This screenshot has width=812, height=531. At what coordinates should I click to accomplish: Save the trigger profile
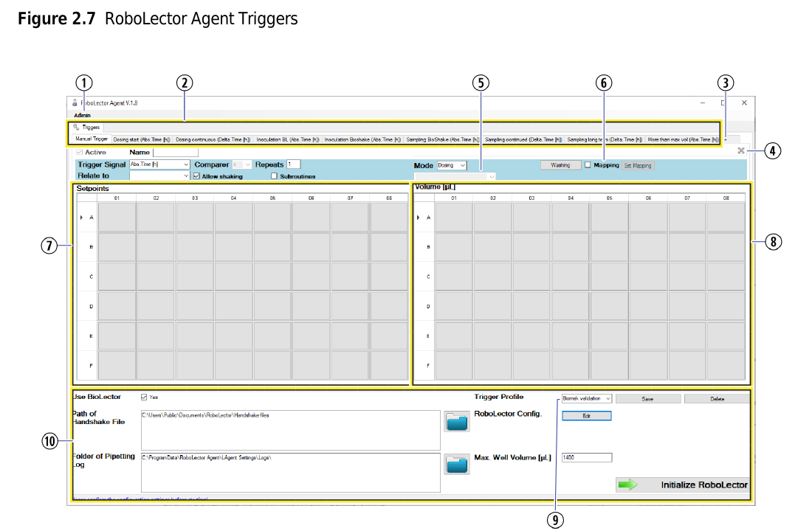(648, 399)
